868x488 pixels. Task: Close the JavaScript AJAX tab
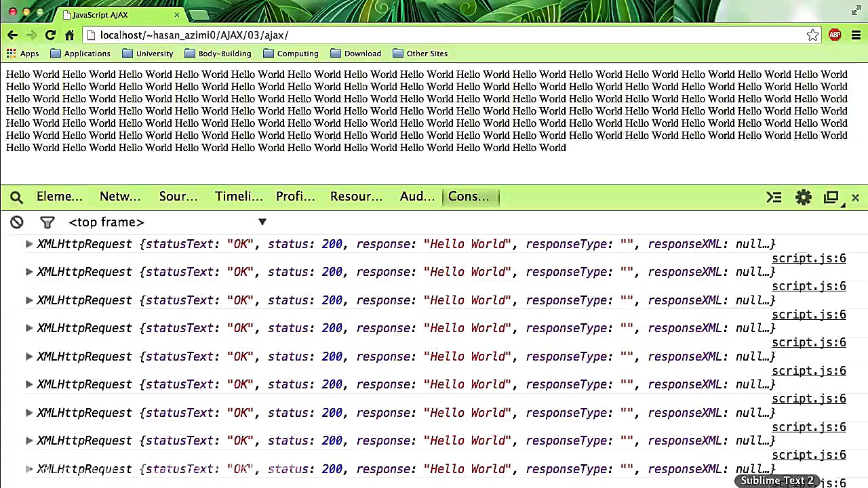coord(177,15)
